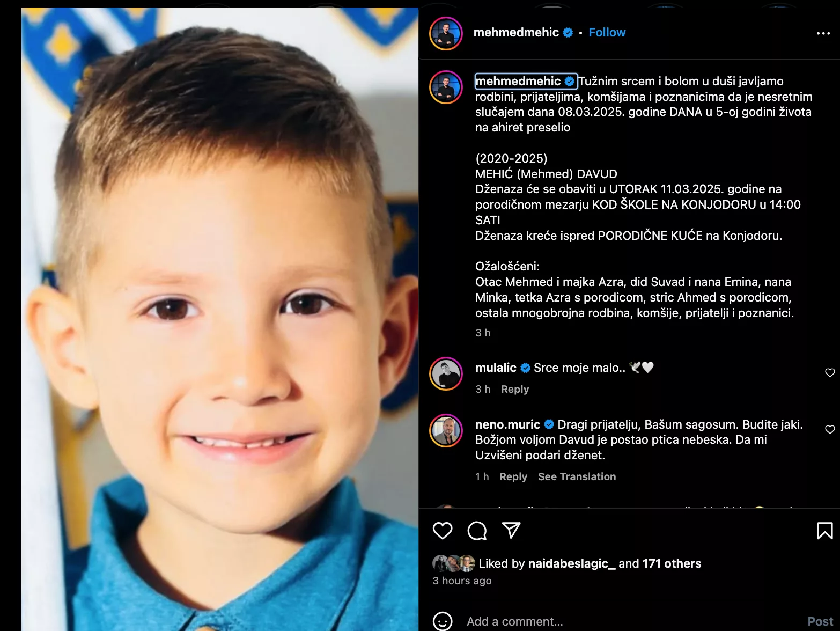The height and width of the screenshot is (631, 840).
Task: Open the emoji picker in the comment box
Action: pyautogui.click(x=443, y=621)
